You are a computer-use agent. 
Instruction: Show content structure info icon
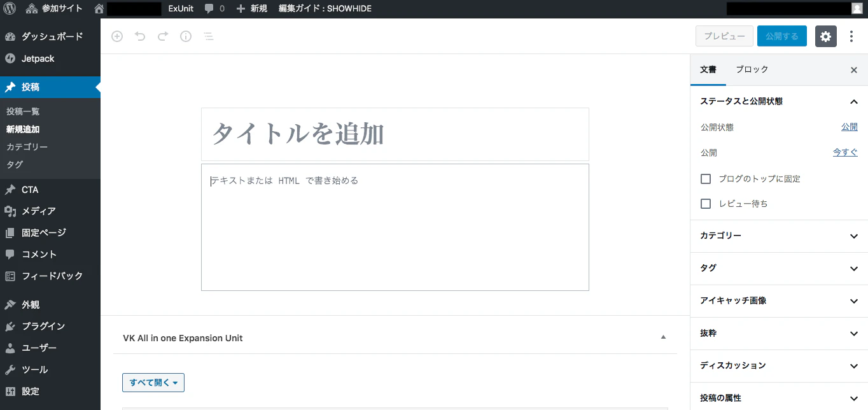tap(186, 36)
